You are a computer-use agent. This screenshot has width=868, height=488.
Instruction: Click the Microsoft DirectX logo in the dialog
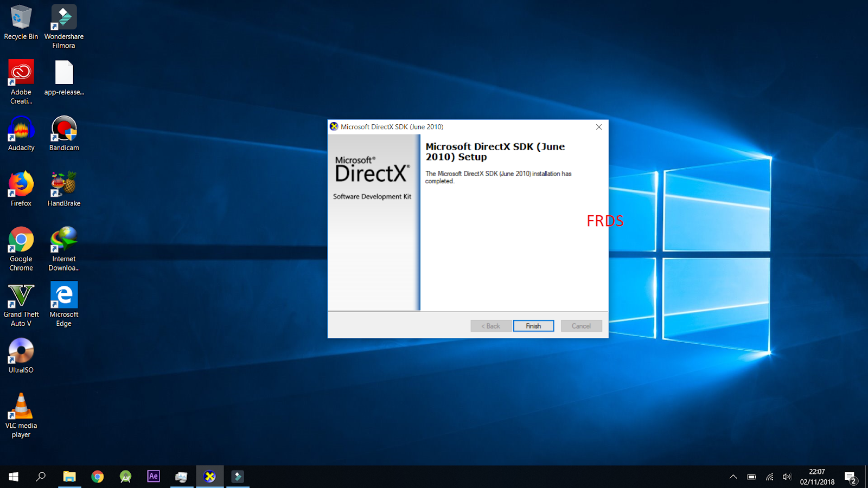click(x=372, y=169)
